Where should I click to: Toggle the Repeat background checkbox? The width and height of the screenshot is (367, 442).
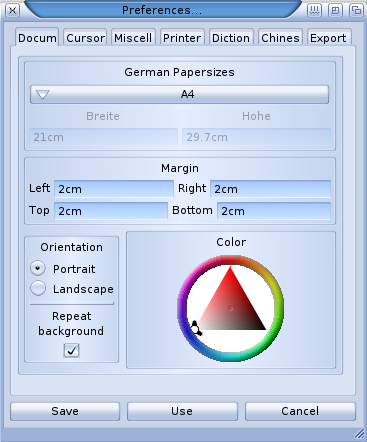click(x=72, y=350)
